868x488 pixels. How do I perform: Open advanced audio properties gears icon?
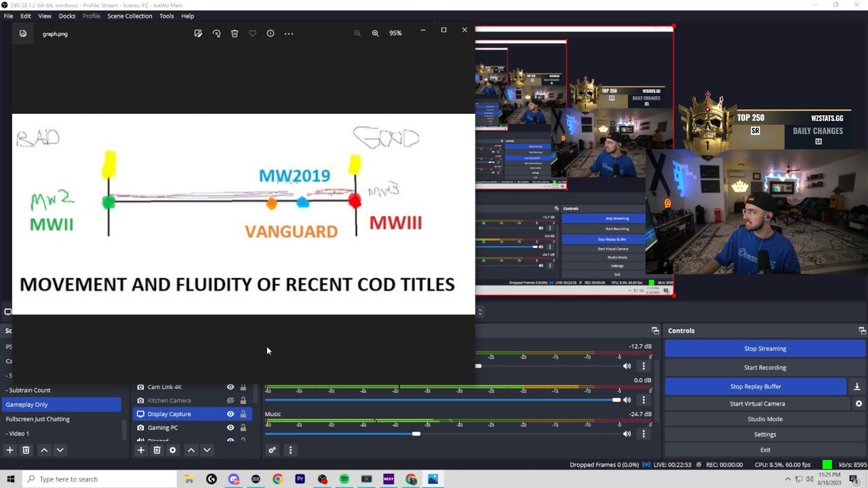[x=272, y=450]
